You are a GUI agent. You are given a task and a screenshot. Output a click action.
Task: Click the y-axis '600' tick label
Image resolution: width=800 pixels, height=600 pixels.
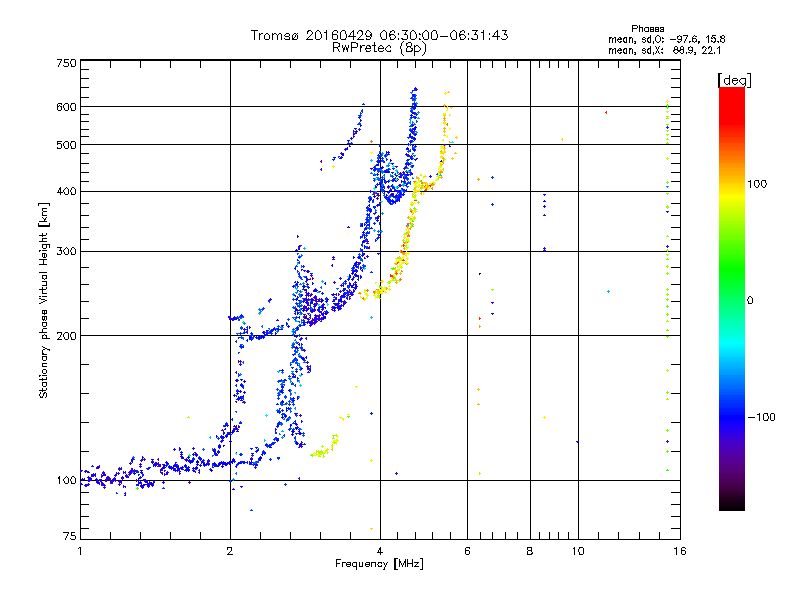pos(66,107)
